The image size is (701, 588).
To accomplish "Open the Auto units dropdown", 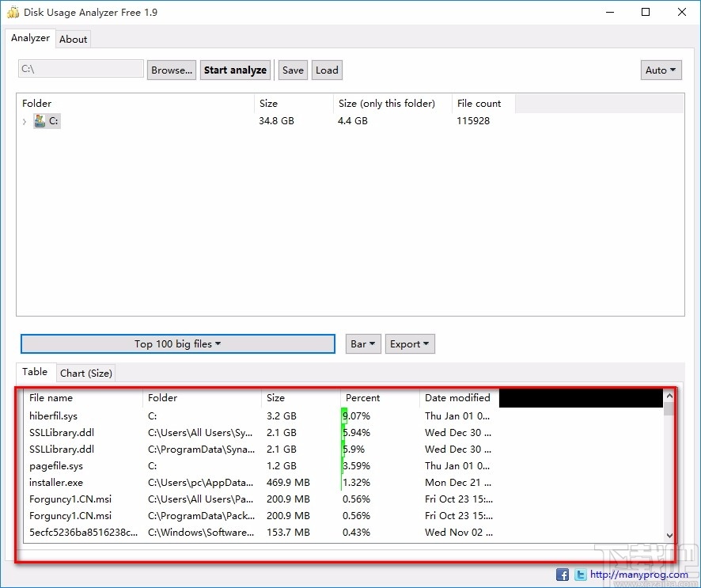I will tap(661, 70).
